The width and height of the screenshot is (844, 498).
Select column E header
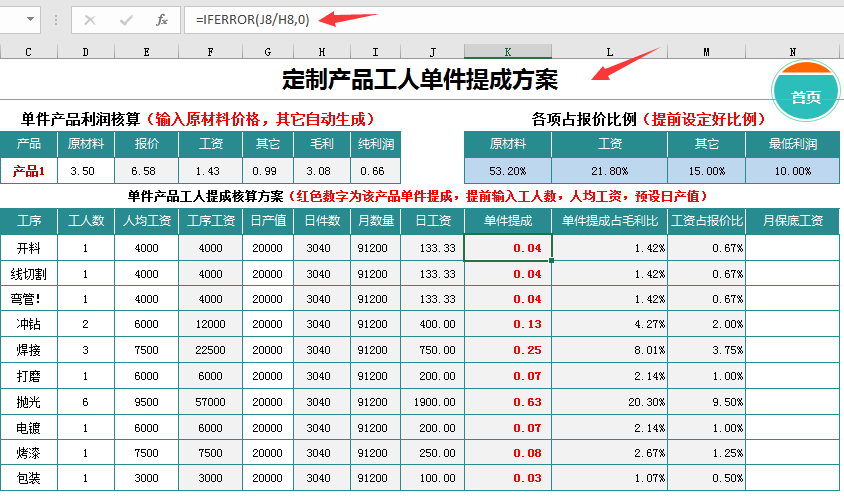click(x=146, y=52)
